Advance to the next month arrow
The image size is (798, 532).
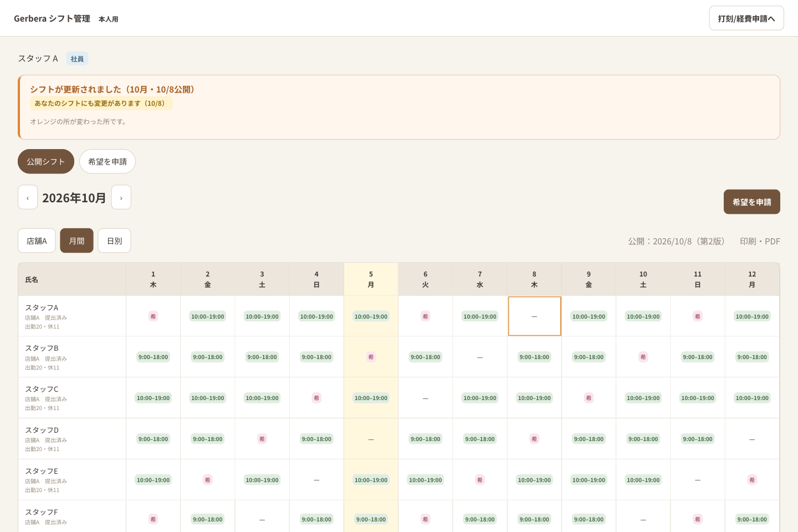(121, 197)
